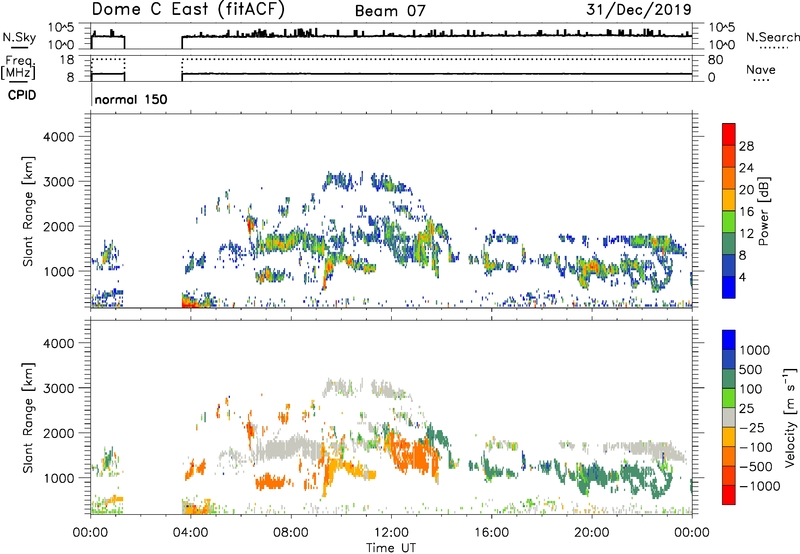Select the 'Beam 07' label
Viewport: 800px width, 554px height.
click(x=390, y=11)
